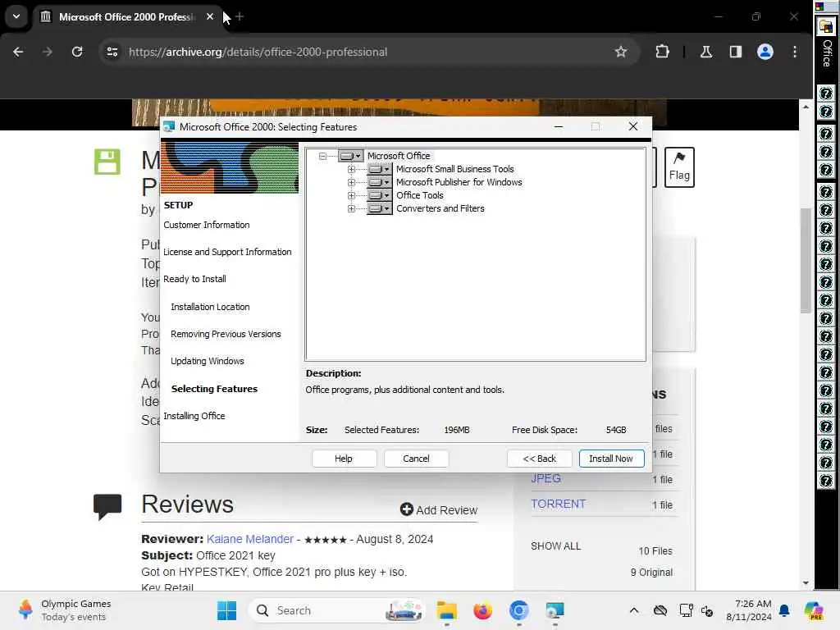Click the Help button in setup

[344, 459]
